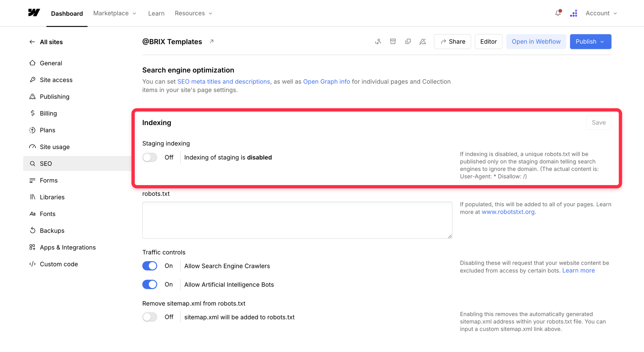Image resolution: width=644 pixels, height=352 pixels.
Task: Focus the robots.txt text area
Action: pyautogui.click(x=297, y=220)
